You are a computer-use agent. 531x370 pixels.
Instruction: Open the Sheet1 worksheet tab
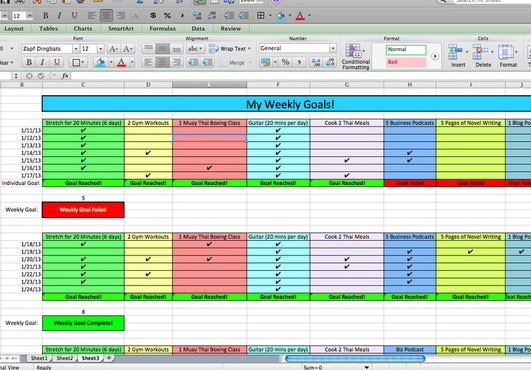(40, 358)
